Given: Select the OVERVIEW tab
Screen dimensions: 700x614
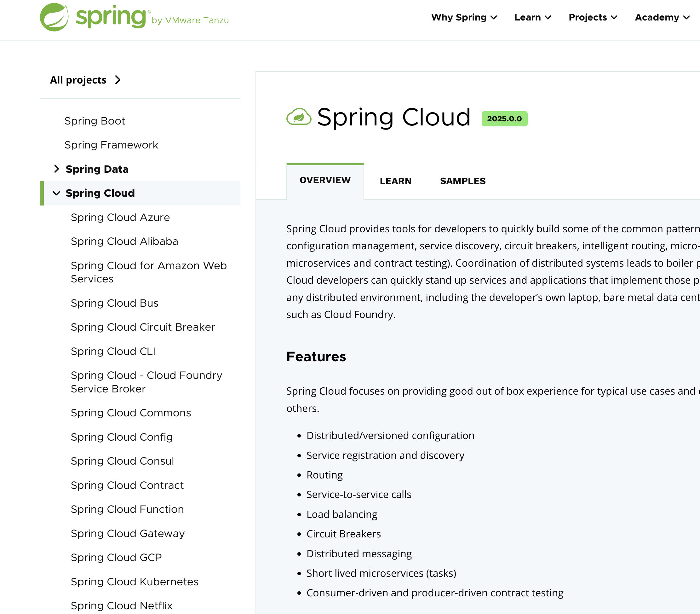Looking at the screenshot, I should (x=325, y=180).
